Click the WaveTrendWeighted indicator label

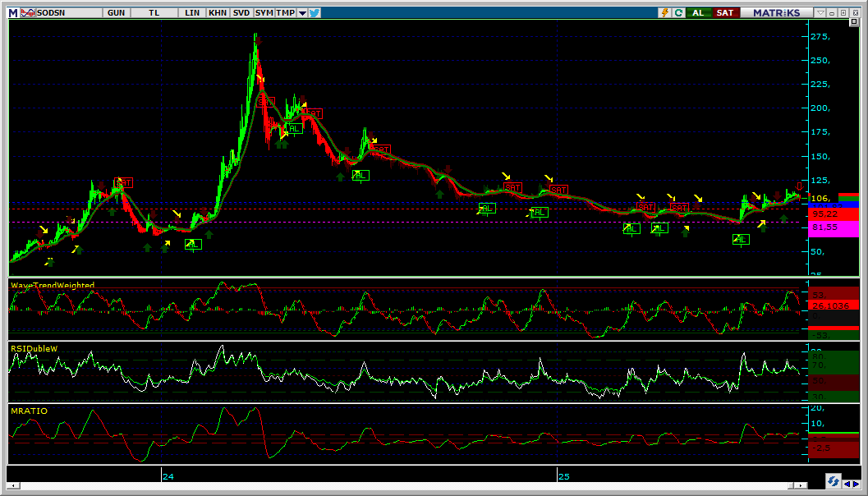53,285
